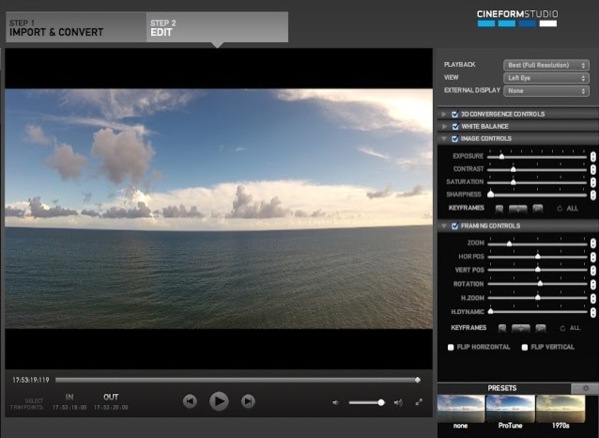
Task: Disable White Balance checkbox
Action: point(455,126)
